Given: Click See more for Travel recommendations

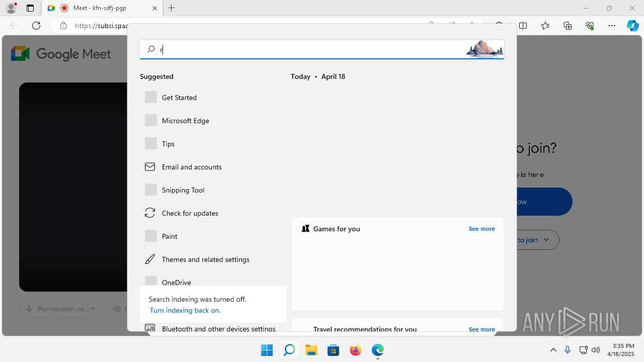Looking at the screenshot, I should 481,329.
